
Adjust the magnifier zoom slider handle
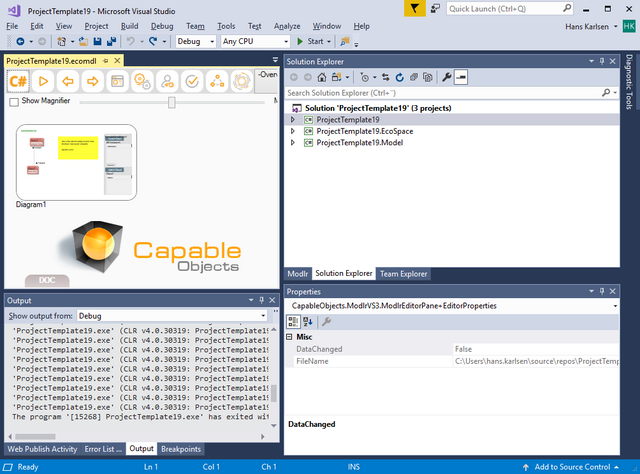click(x=171, y=102)
